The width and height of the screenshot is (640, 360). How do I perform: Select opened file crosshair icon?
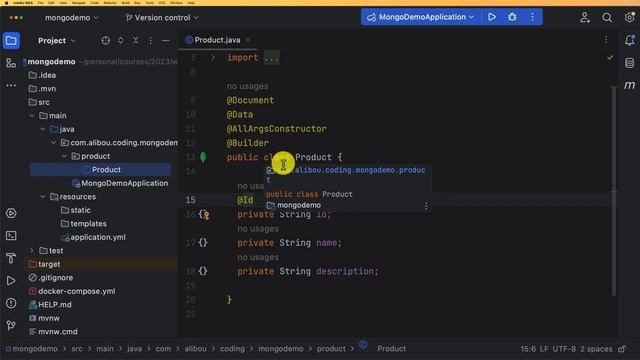(106, 40)
